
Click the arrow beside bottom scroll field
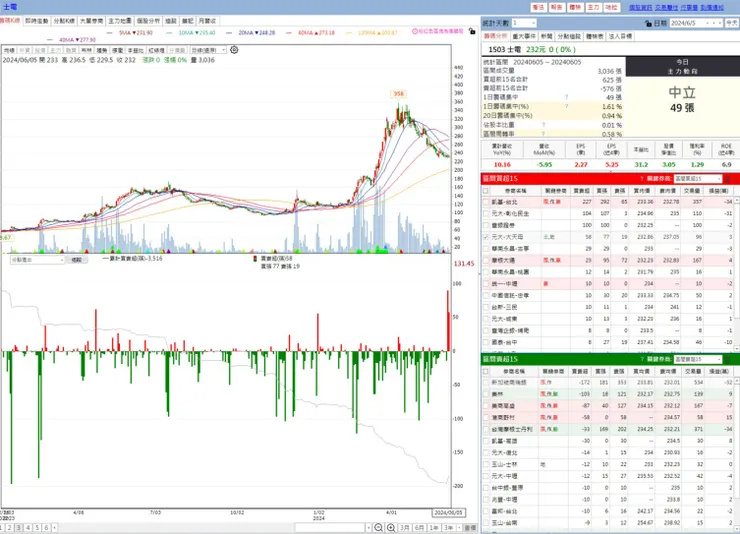[x=369, y=528]
